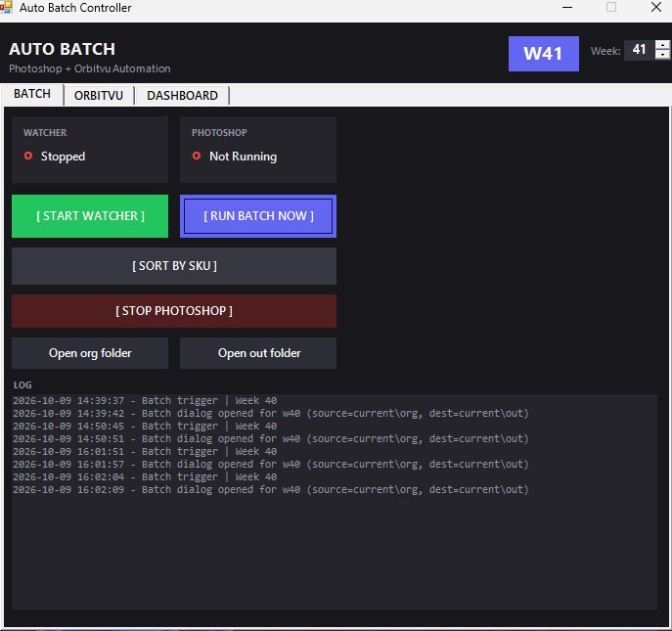The image size is (672, 631).
Task: Click the 'Photoshop + Orbitvu Automation' subtitle
Action: 90,68
